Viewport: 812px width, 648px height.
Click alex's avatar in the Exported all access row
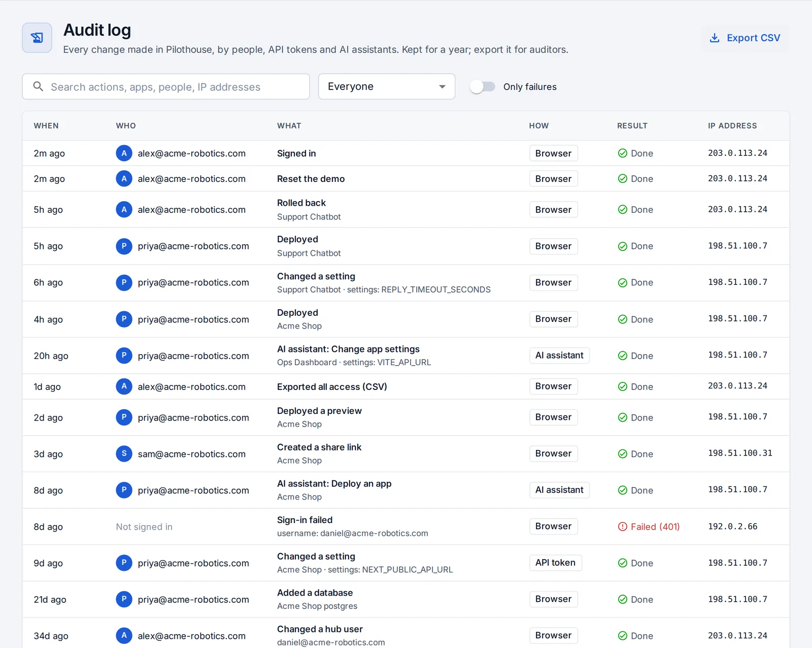click(x=124, y=386)
